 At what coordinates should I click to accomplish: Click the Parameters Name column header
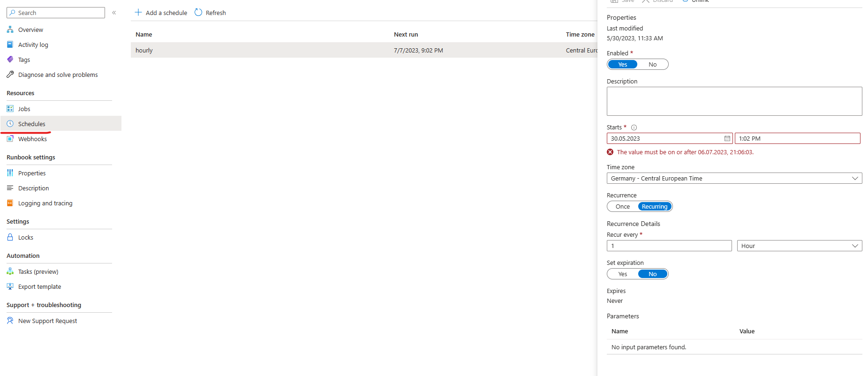click(x=619, y=331)
